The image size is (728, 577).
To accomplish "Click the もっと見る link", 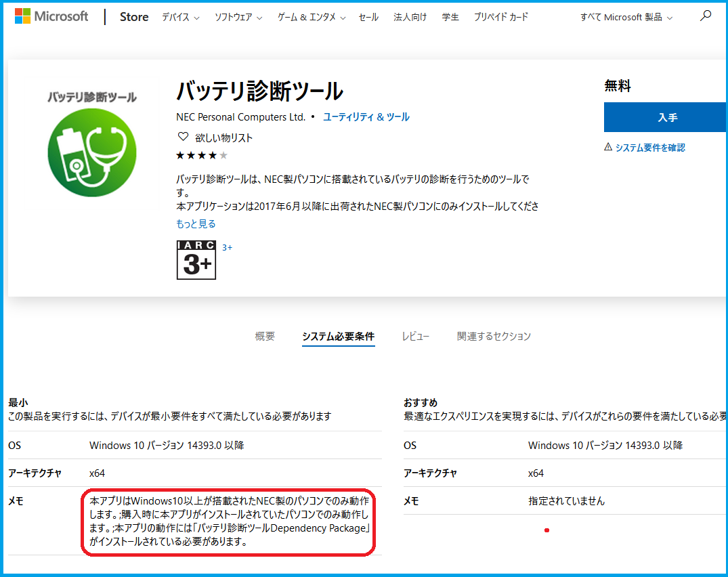I will (x=196, y=223).
